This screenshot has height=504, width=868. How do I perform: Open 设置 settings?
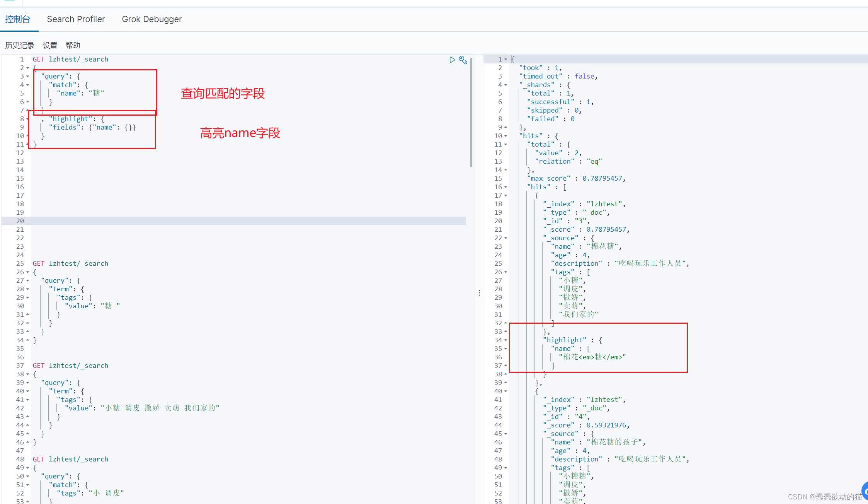50,45
